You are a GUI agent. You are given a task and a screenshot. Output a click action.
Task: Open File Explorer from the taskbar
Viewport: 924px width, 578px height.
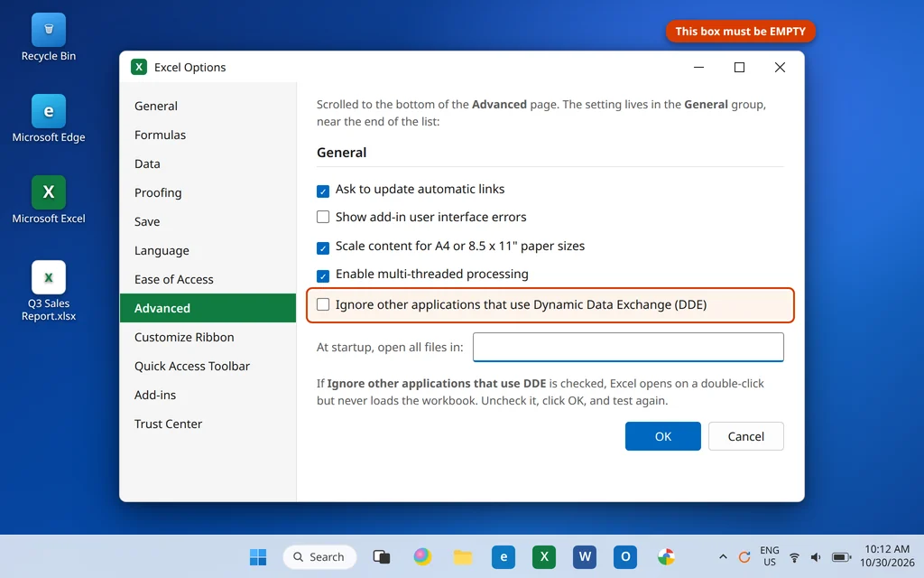click(463, 556)
